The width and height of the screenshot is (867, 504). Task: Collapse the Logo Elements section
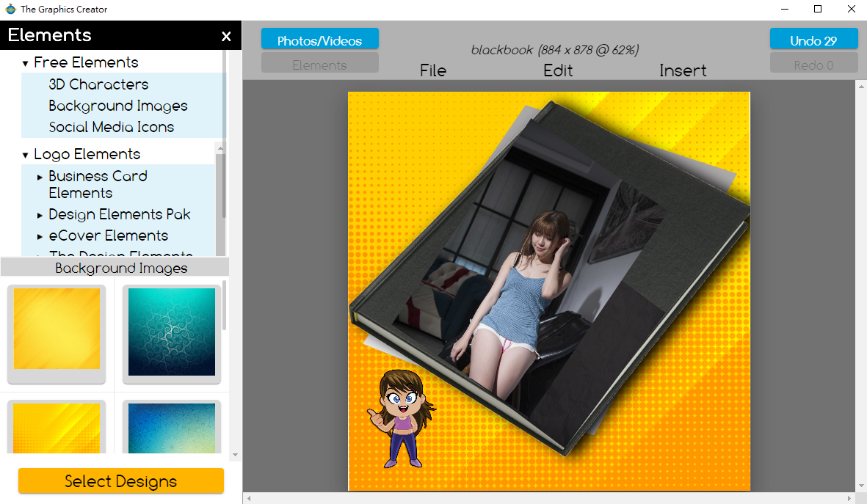point(26,155)
